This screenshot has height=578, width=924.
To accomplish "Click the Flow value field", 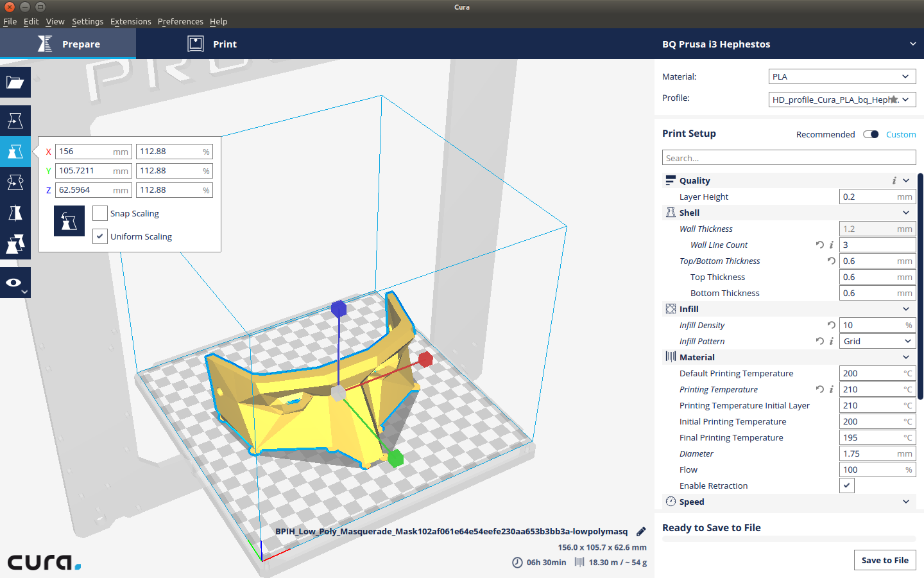I will (877, 469).
